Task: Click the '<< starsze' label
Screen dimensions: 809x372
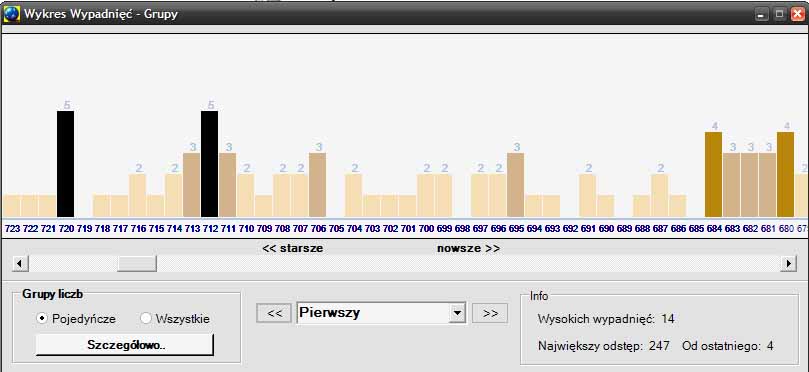Action: [293, 248]
